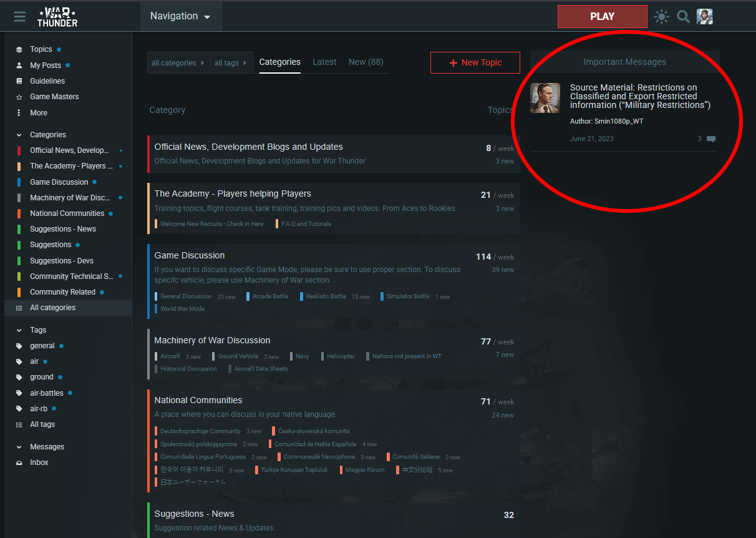Open the Navigation dropdown
This screenshot has height=538, width=756.
coord(180,16)
